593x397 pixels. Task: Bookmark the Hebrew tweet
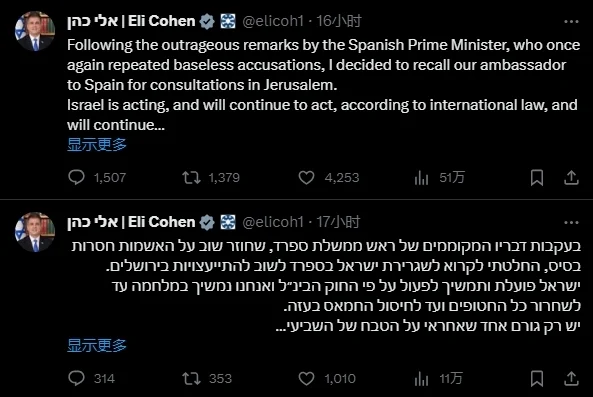(x=537, y=378)
